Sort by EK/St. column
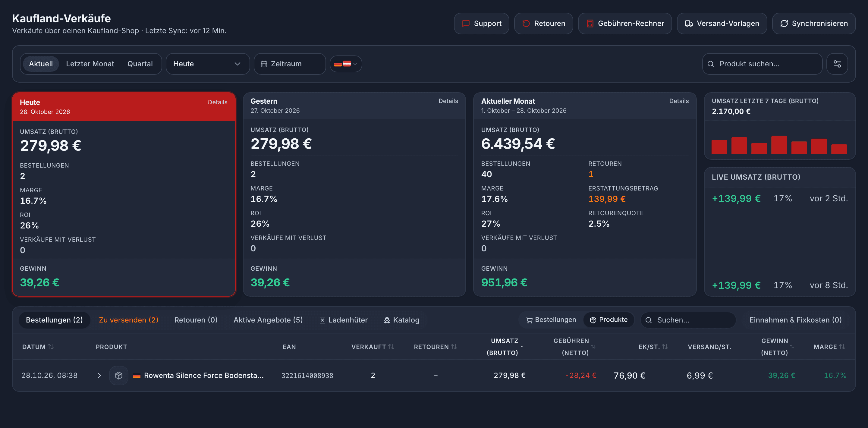The height and width of the screenshot is (428, 868). click(x=653, y=347)
